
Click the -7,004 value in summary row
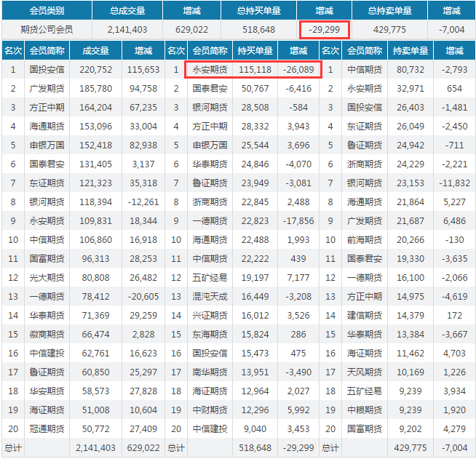[451, 29]
